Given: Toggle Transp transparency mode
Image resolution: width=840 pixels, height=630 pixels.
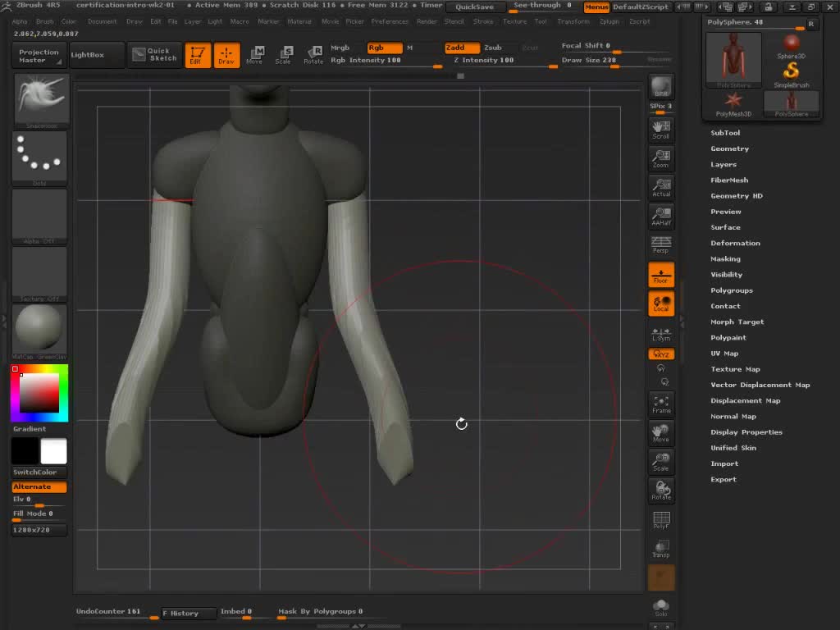Looking at the screenshot, I should click(661, 550).
